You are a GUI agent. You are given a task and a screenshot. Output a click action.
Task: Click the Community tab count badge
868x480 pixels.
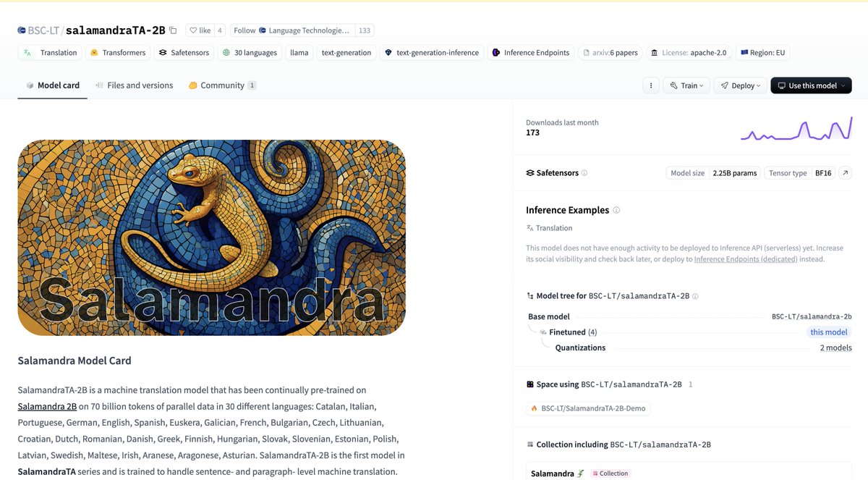click(252, 85)
